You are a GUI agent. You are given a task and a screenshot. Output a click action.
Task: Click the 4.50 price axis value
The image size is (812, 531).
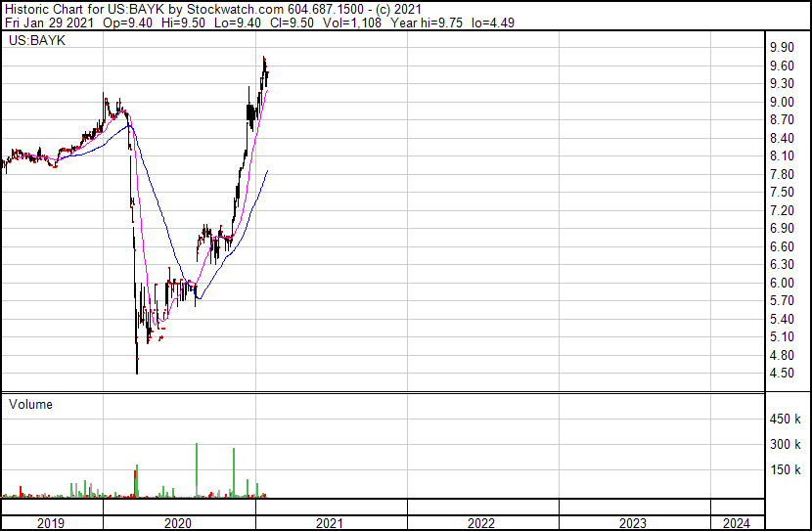782,374
